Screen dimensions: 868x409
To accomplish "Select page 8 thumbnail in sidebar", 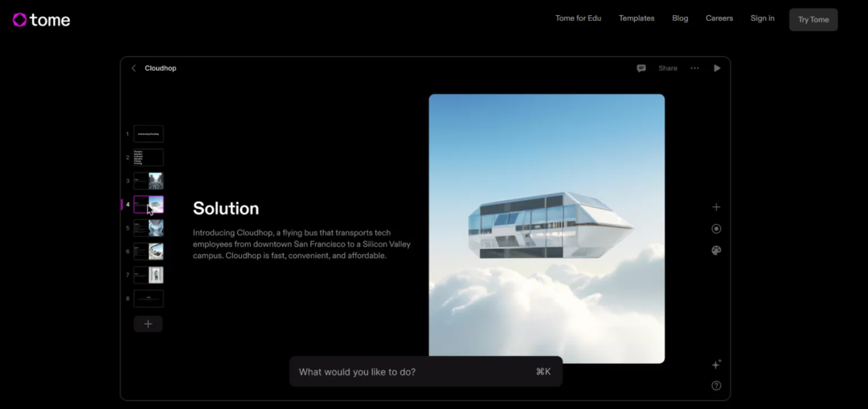I will tap(149, 298).
